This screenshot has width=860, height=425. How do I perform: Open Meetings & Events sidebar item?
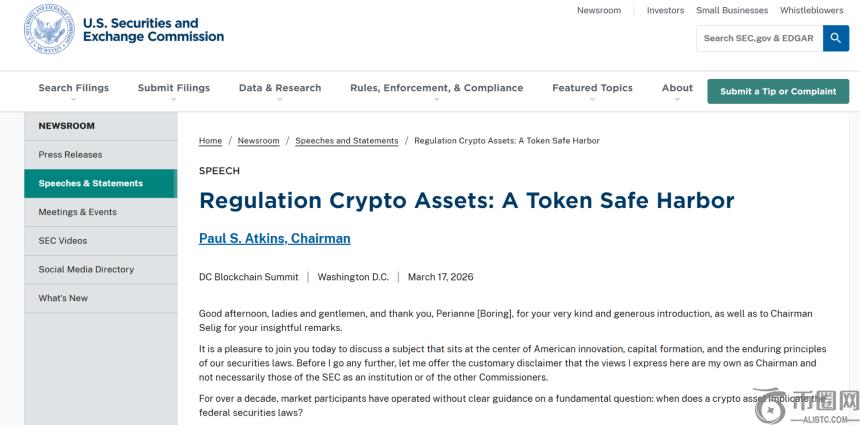[x=77, y=212]
